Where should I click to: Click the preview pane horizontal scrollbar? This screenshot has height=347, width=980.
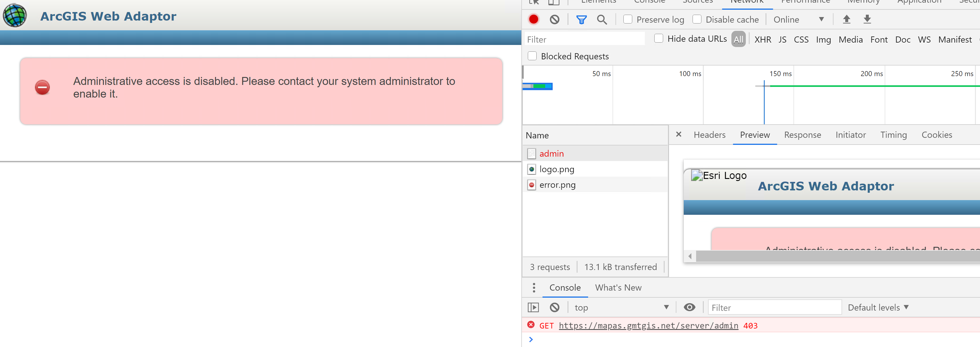(x=838, y=256)
